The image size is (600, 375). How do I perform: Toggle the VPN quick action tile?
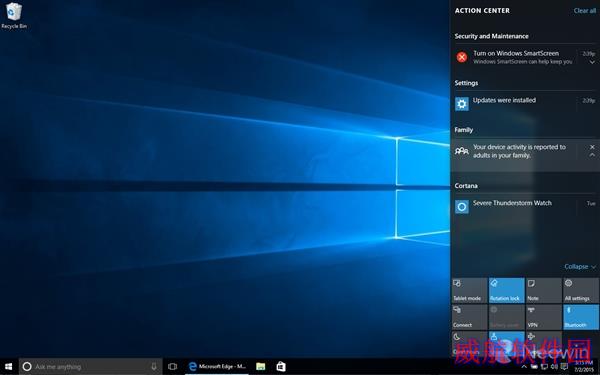tap(544, 317)
